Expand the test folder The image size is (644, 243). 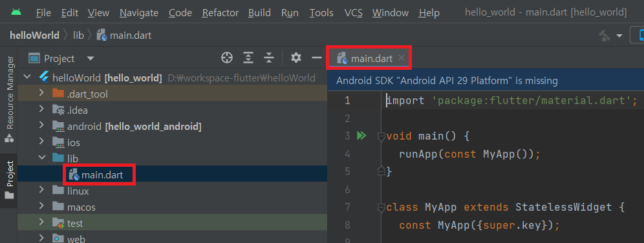click(41, 222)
